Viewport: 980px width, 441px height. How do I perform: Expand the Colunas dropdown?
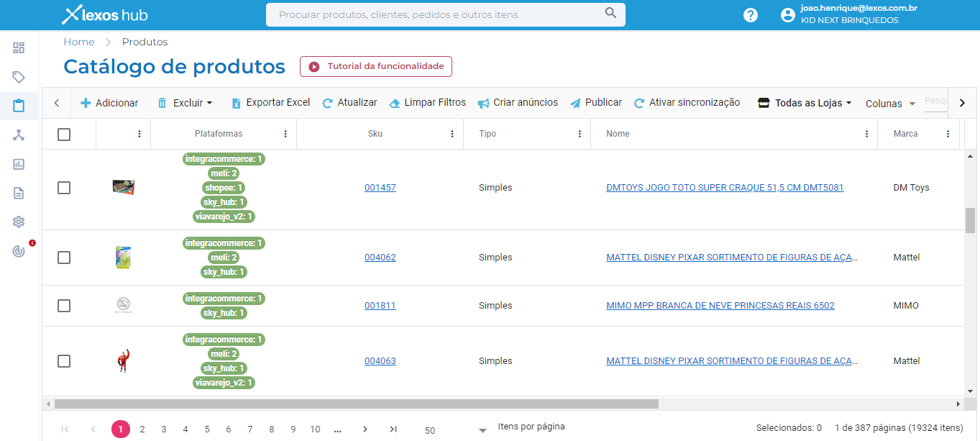(x=890, y=103)
